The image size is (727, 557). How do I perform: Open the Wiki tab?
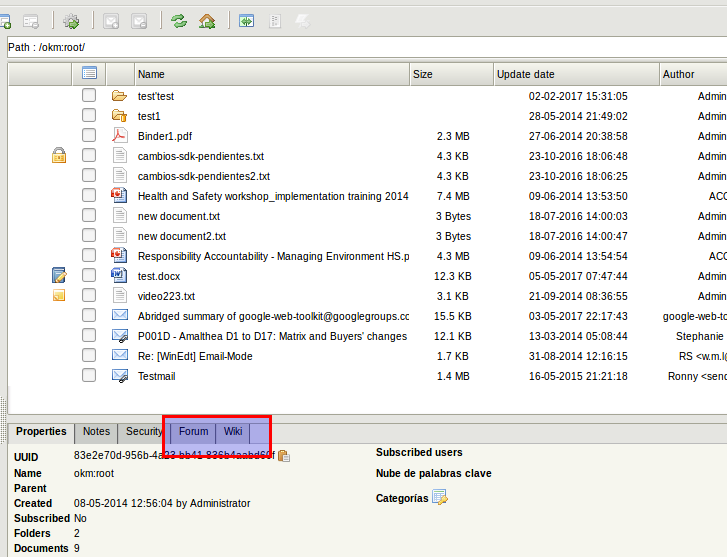click(x=233, y=432)
